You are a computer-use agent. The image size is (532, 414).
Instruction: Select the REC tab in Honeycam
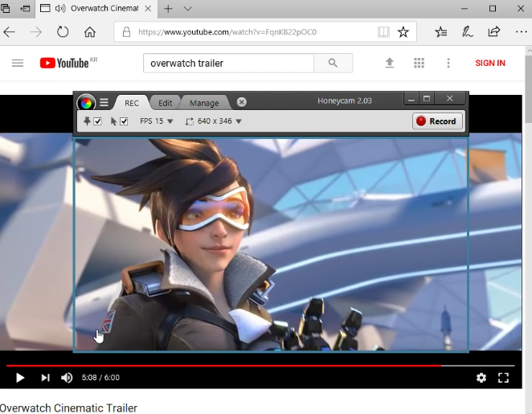pyautogui.click(x=132, y=103)
